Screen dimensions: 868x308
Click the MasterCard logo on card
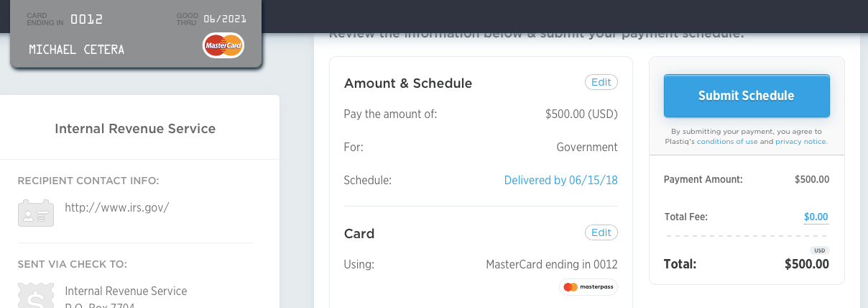click(x=223, y=45)
